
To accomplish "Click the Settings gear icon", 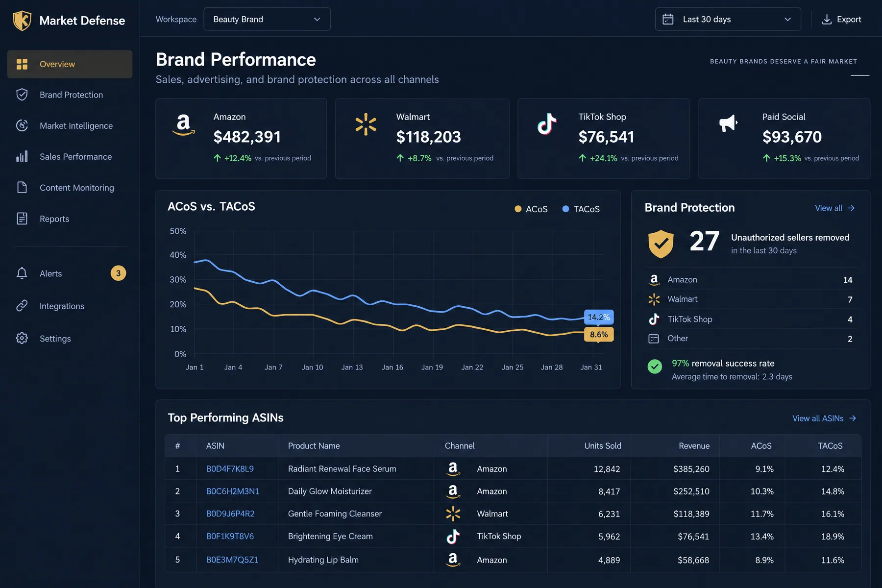I will click(22, 338).
